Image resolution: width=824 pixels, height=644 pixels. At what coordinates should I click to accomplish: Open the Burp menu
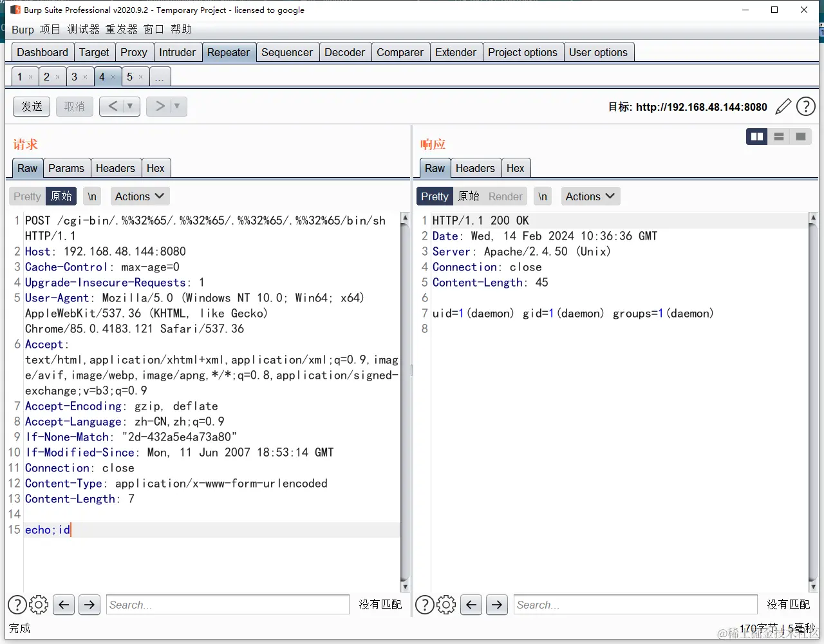(x=23, y=30)
